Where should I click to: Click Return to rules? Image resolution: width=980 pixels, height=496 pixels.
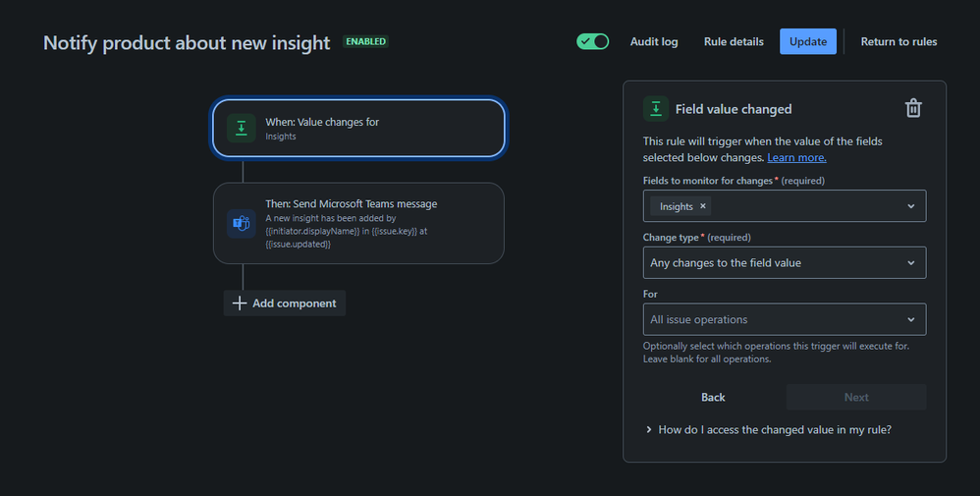pos(898,42)
